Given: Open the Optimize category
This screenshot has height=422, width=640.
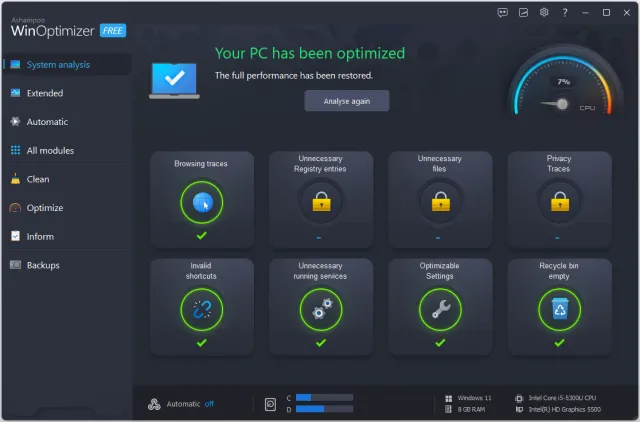Looking at the screenshot, I should coord(45,208).
